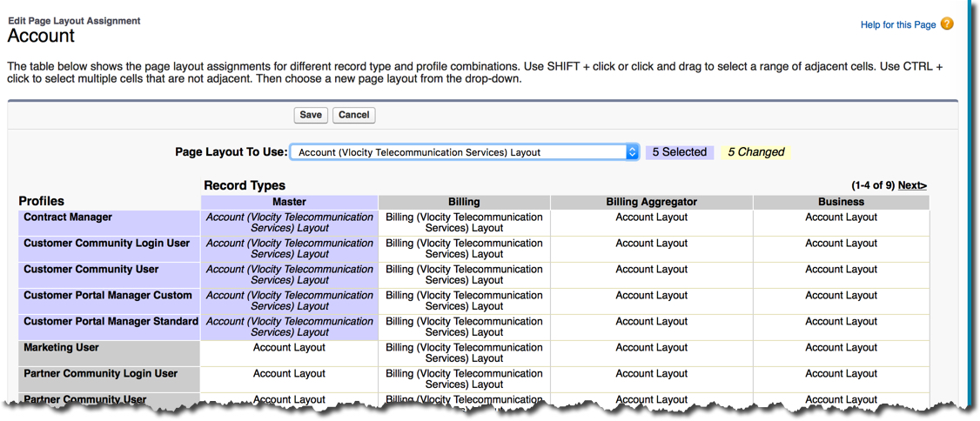Open the Help for this Page link

click(898, 25)
